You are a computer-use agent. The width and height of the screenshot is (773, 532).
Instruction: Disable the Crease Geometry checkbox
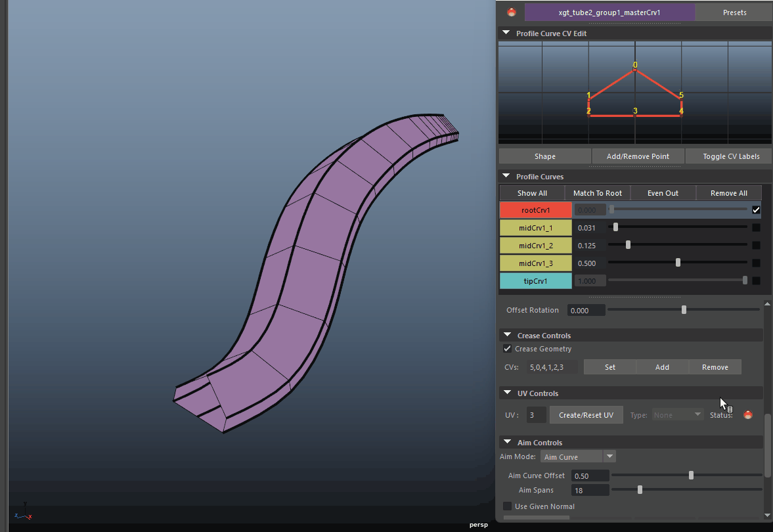tap(507, 349)
